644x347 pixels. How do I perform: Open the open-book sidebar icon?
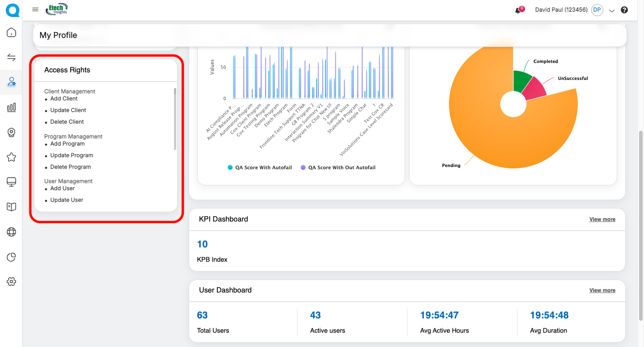click(12, 207)
